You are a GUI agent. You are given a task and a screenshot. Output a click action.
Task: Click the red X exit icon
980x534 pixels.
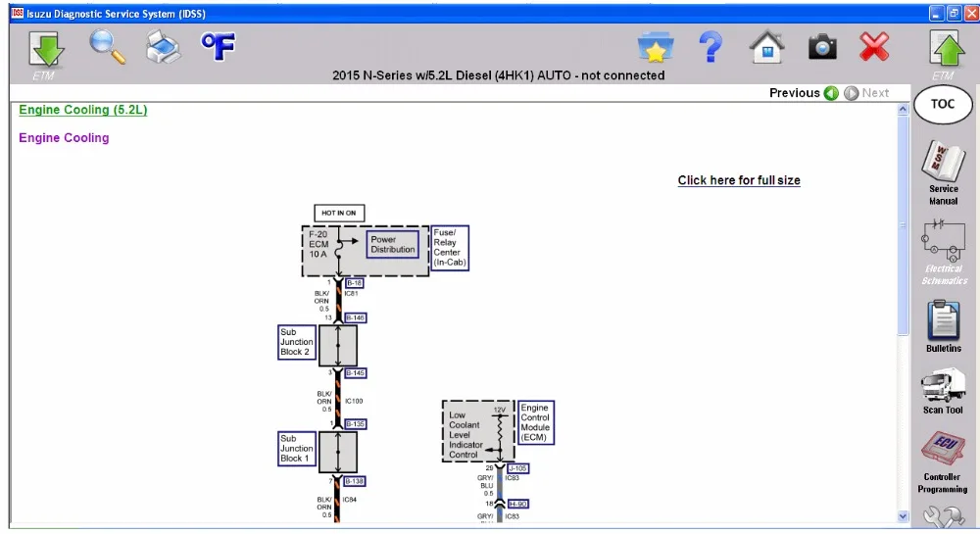point(874,47)
